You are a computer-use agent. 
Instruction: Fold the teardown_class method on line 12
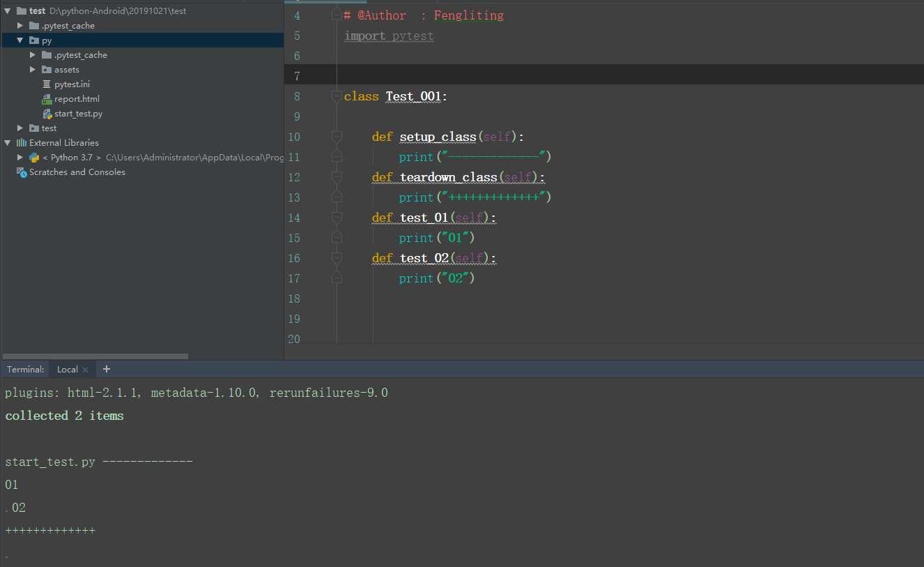337,177
